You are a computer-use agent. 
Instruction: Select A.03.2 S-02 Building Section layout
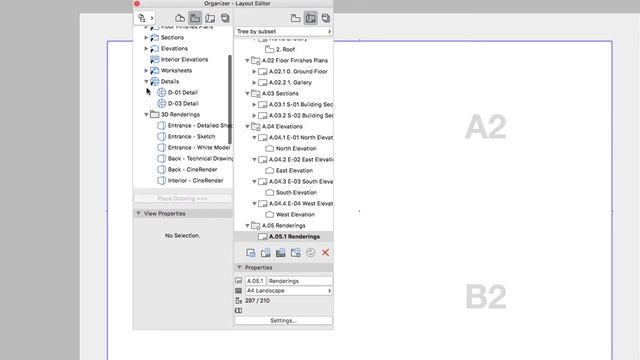[301, 116]
